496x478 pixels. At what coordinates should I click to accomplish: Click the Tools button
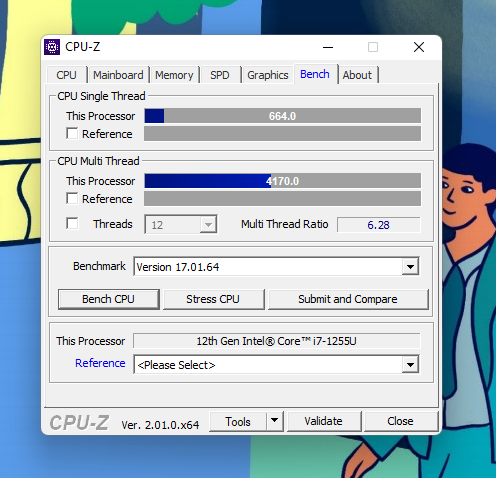tap(238, 421)
